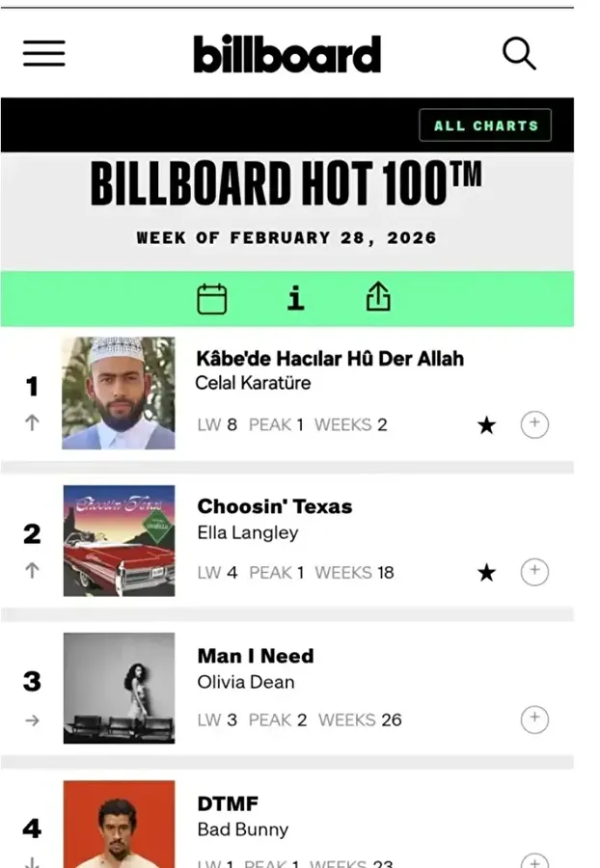The height and width of the screenshot is (868, 600).
Task: Expand the Man I Need entry with plus
Action: (534, 719)
